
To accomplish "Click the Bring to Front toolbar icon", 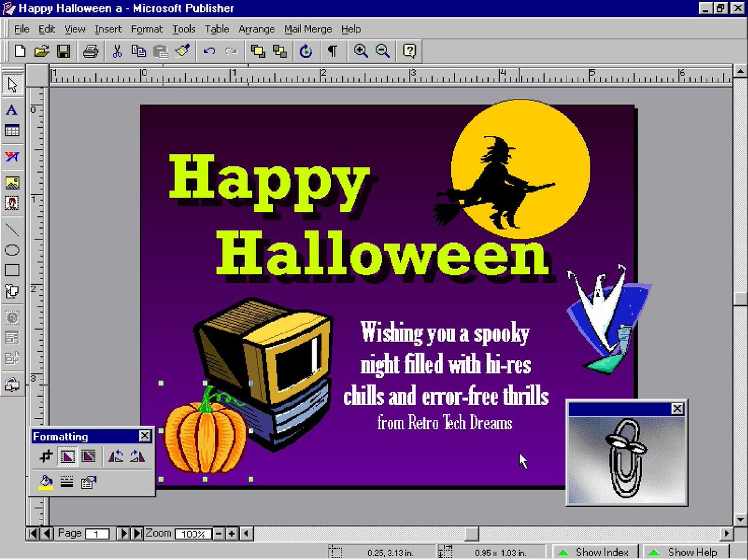I will click(259, 51).
